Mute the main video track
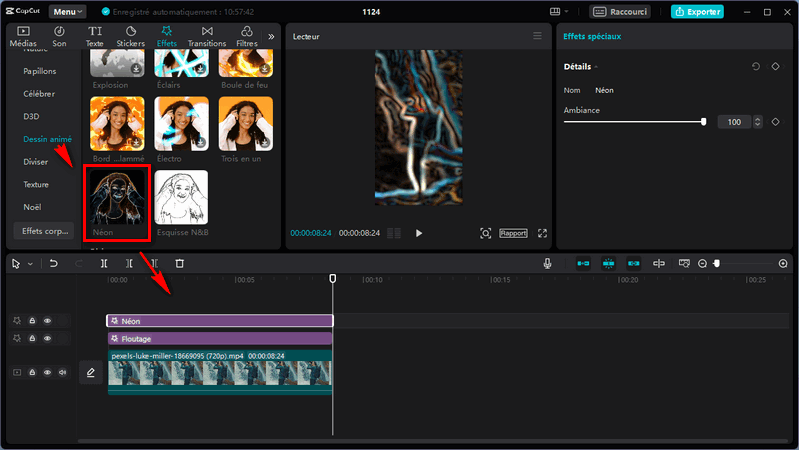 tap(63, 373)
